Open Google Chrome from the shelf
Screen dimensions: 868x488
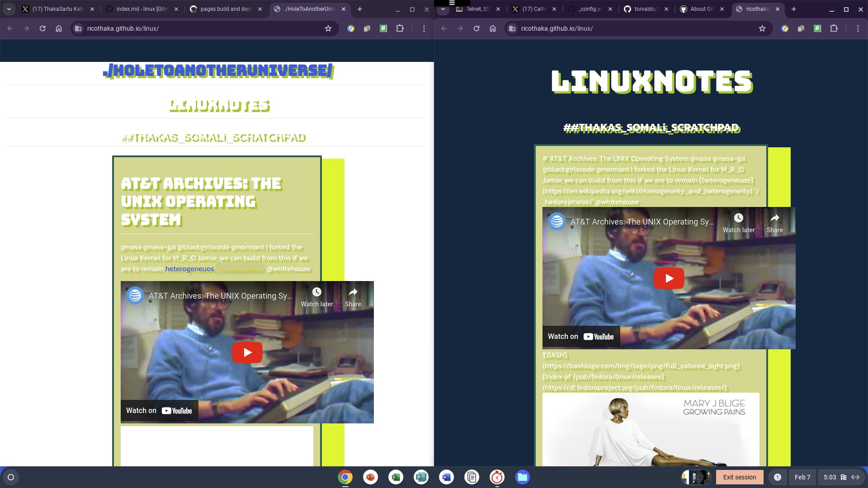click(x=345, y=477)
